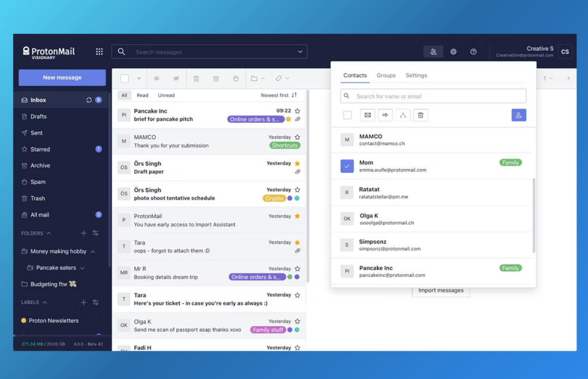Open the New message composer
Viewport: 588px width, 379px height.
62,77
